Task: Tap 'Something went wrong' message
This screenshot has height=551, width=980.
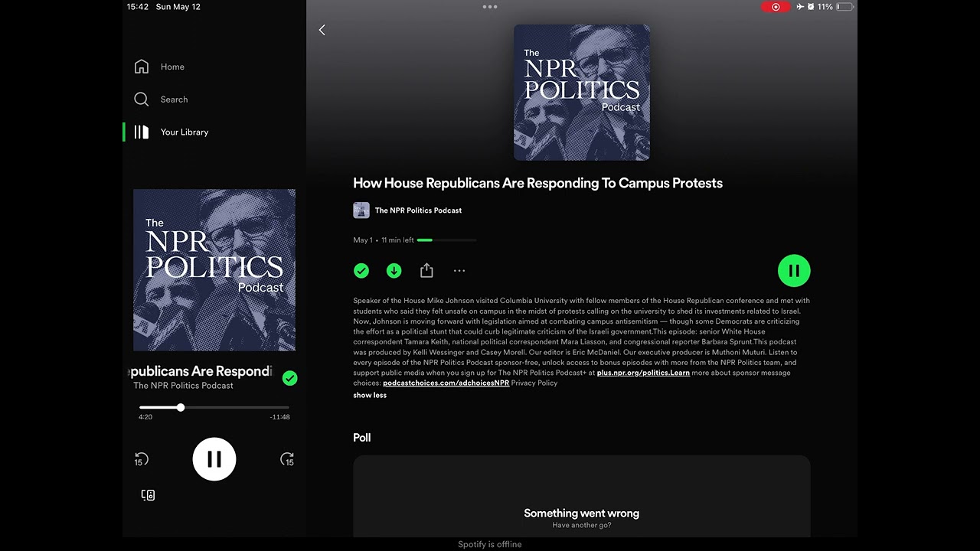Action: coord(582,514)
